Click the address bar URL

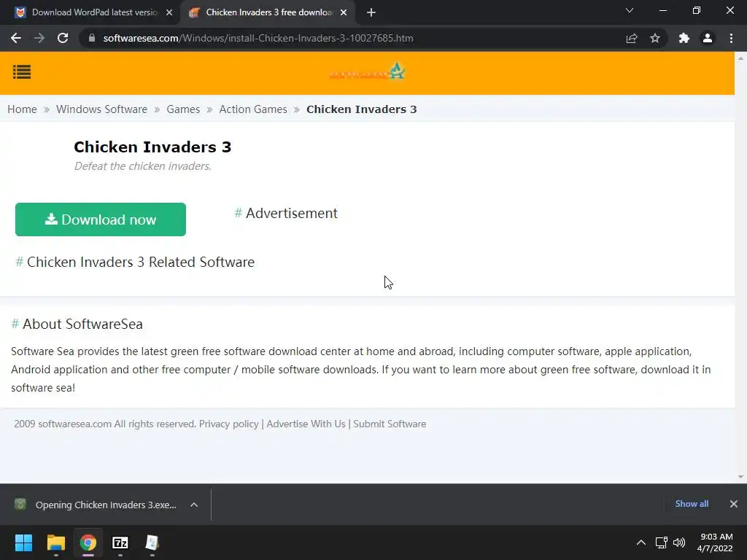pyautogui.click(x=258, y=38)
